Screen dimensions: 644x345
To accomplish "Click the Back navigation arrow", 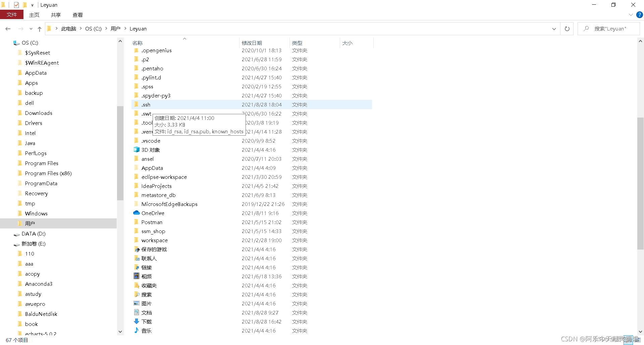I will point(8,29).
